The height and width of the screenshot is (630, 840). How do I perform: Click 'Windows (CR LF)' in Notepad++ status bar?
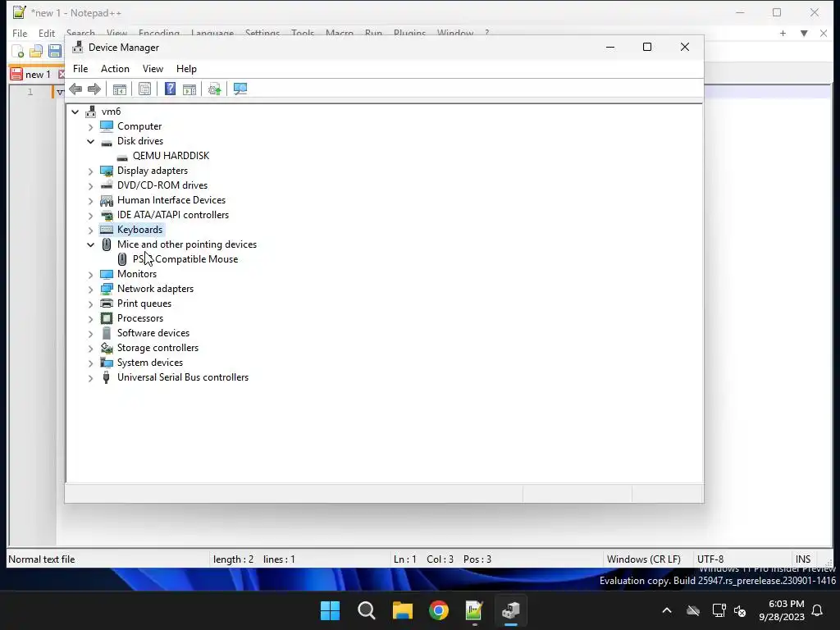point(644,559)
